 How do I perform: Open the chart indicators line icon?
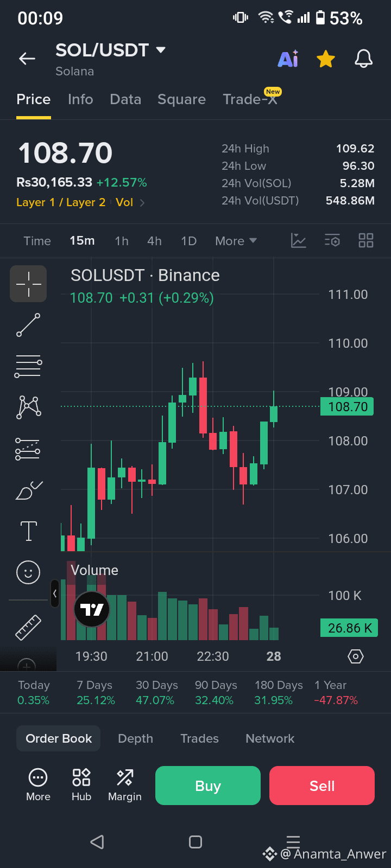click(x=299, y=240)
